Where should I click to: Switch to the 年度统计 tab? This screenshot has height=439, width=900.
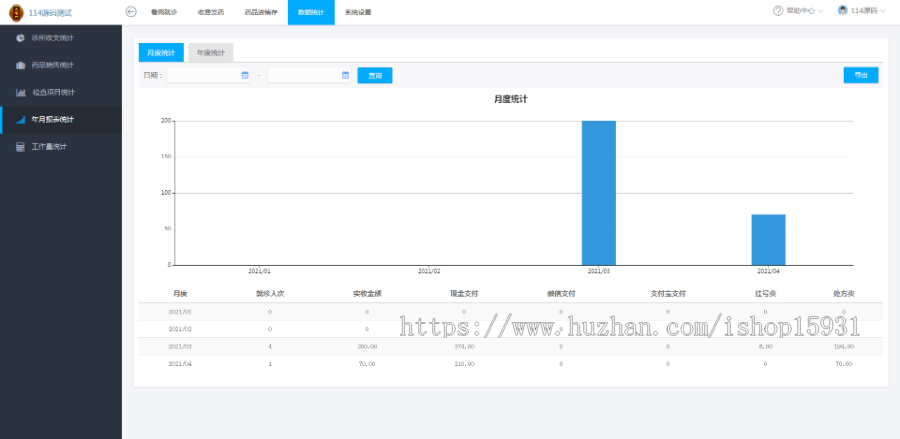point(210,53)
